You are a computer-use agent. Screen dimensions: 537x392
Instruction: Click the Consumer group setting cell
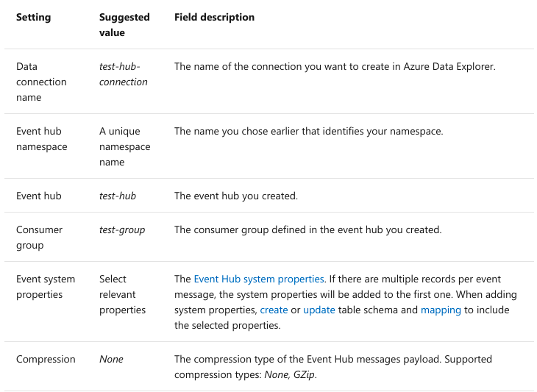[39, 238]
